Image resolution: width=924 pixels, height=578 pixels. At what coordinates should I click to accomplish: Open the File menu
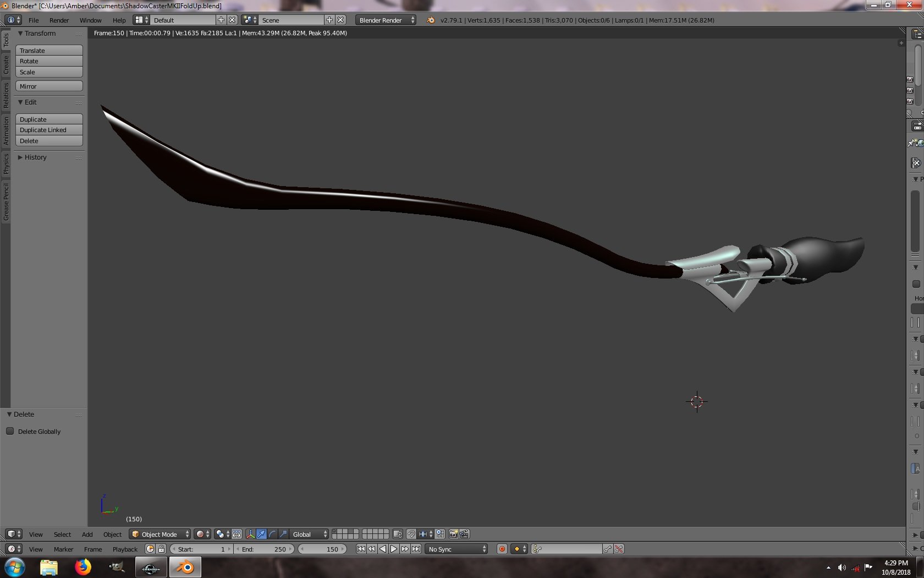(34, 20)
